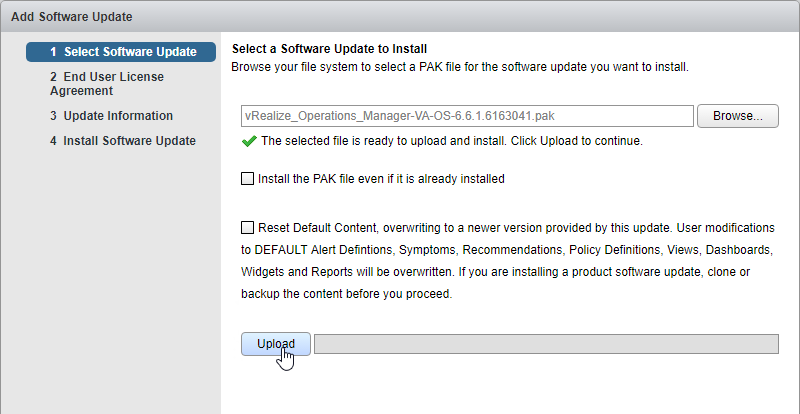This screenshot has height=414, width=800.
Task: Click the green checkmark status icon
Action: pyautogui.click(x=248, y=141)
